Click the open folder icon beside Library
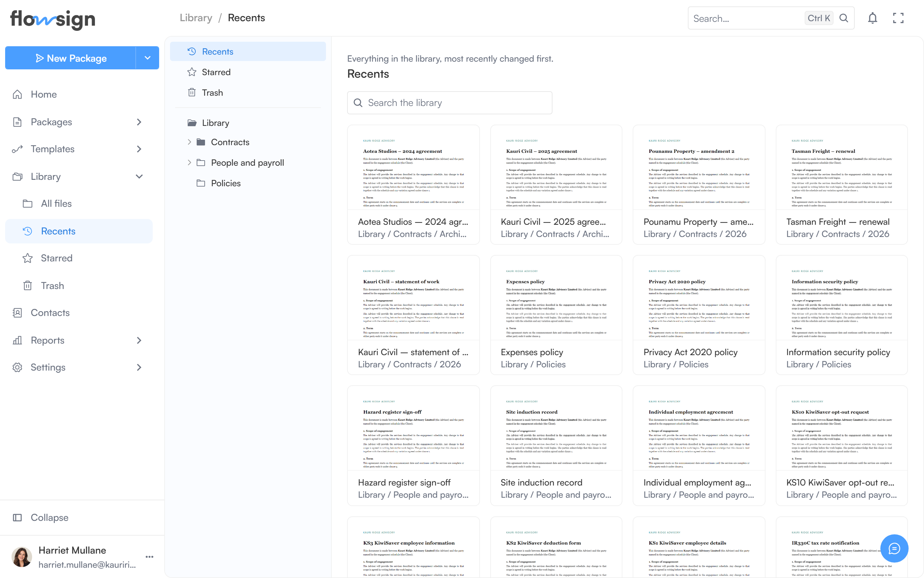Viewport: 924px width, 578px height. 192,123
